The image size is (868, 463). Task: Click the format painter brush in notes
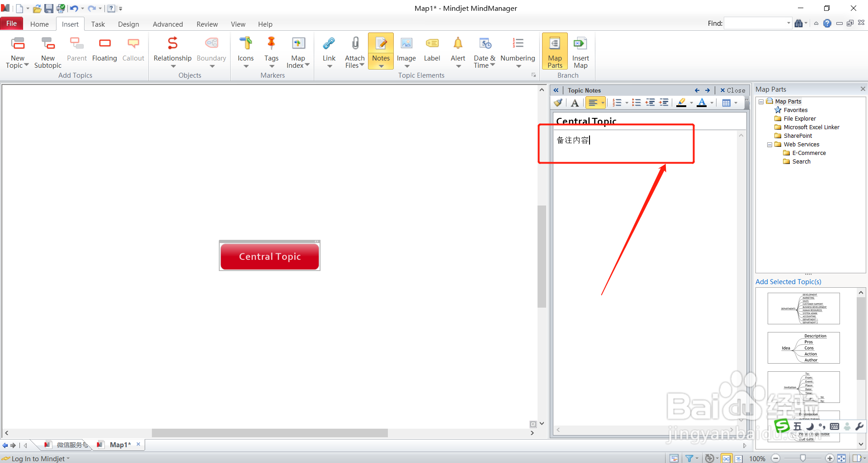tap(559, 103)
